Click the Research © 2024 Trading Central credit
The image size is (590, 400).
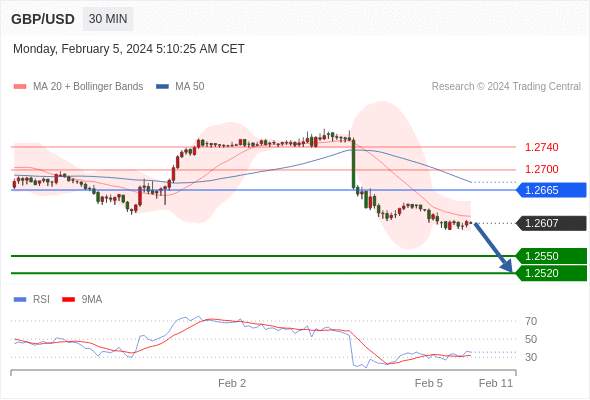pos(506,86)
